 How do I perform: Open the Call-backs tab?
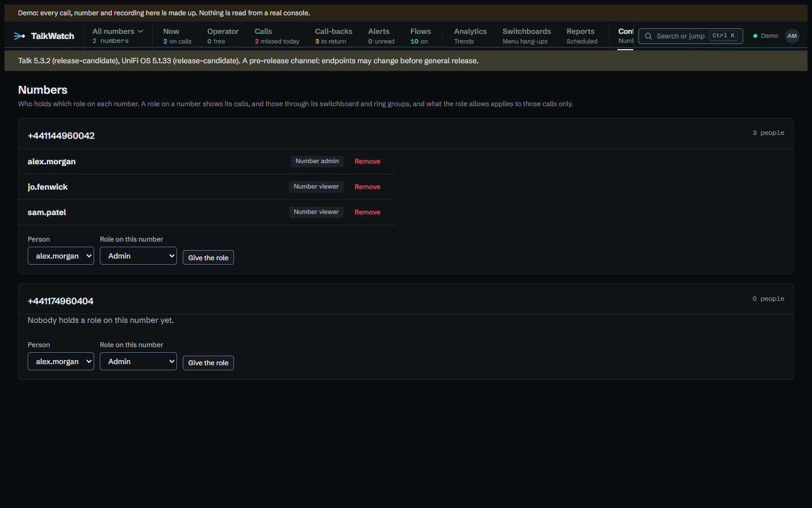333,36
